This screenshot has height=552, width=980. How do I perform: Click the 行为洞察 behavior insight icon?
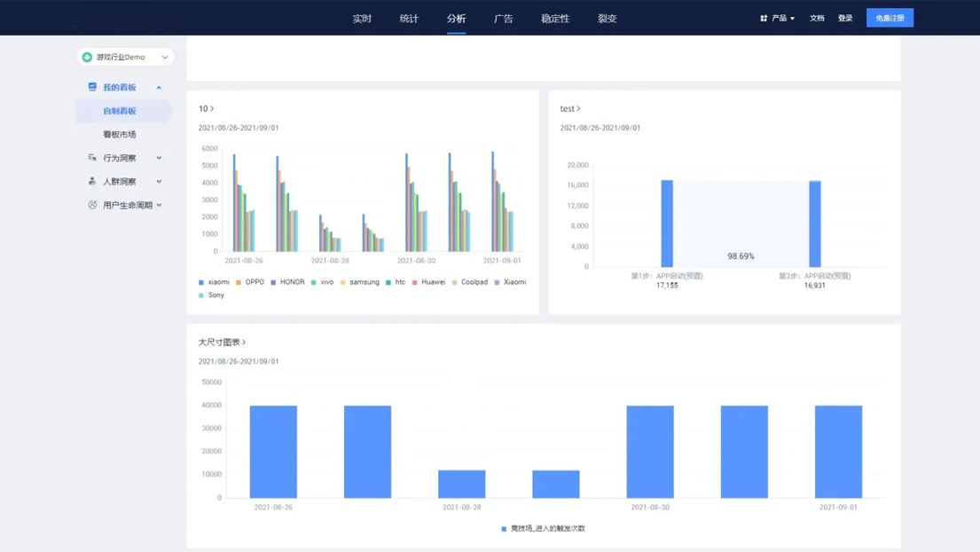click(x=92, y=158)
